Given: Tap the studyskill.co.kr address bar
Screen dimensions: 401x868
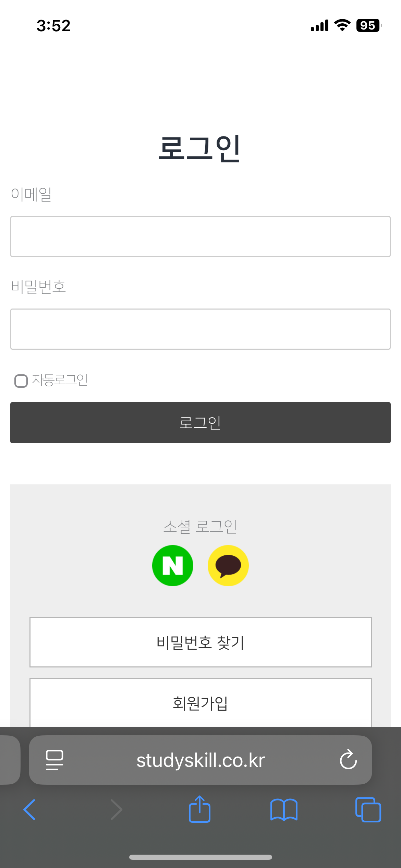Looking at the screenshot, I should [200, 760].
